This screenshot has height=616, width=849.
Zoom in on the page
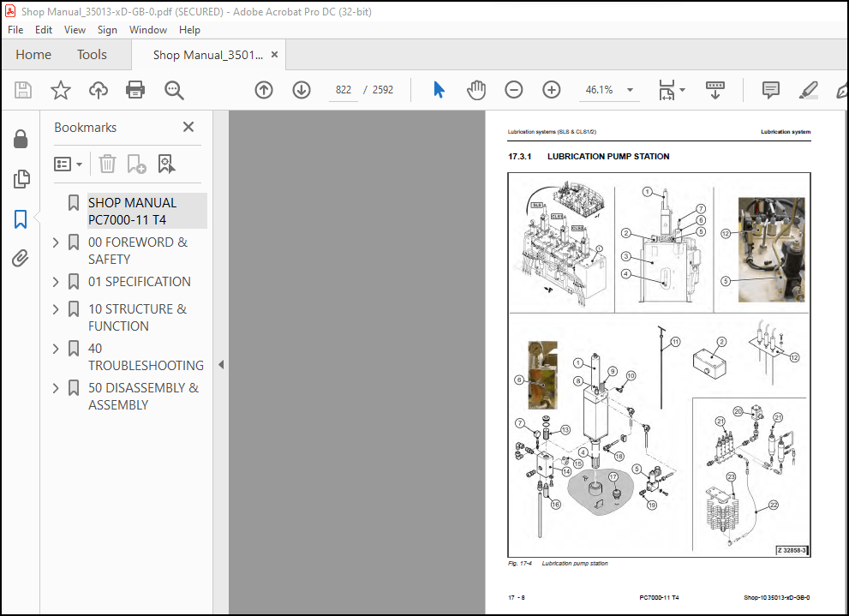coord(551,89)
